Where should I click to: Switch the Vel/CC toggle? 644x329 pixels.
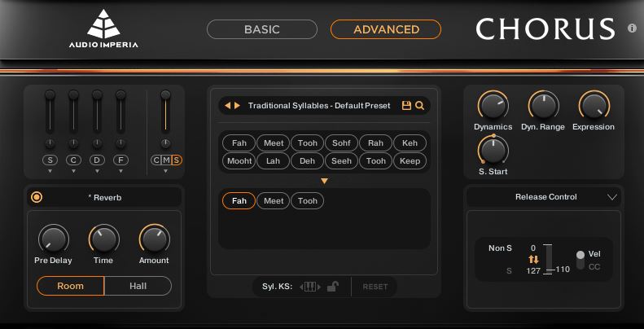[580, 260]
